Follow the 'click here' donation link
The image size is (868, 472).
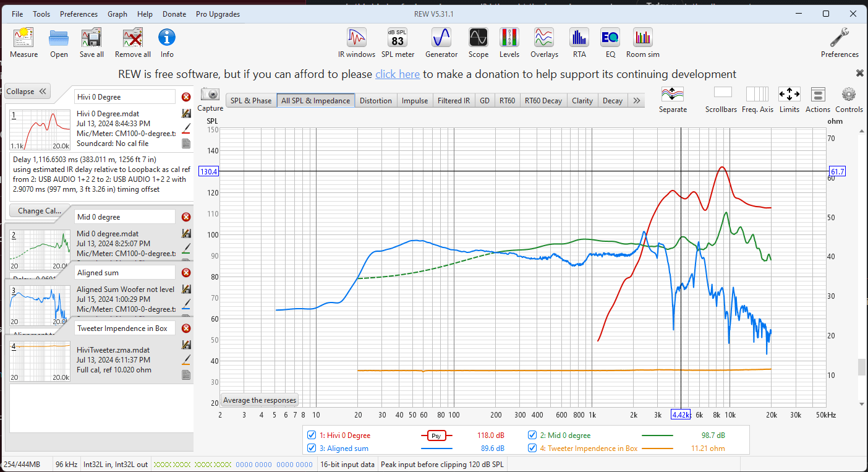[x=398, y=74]
